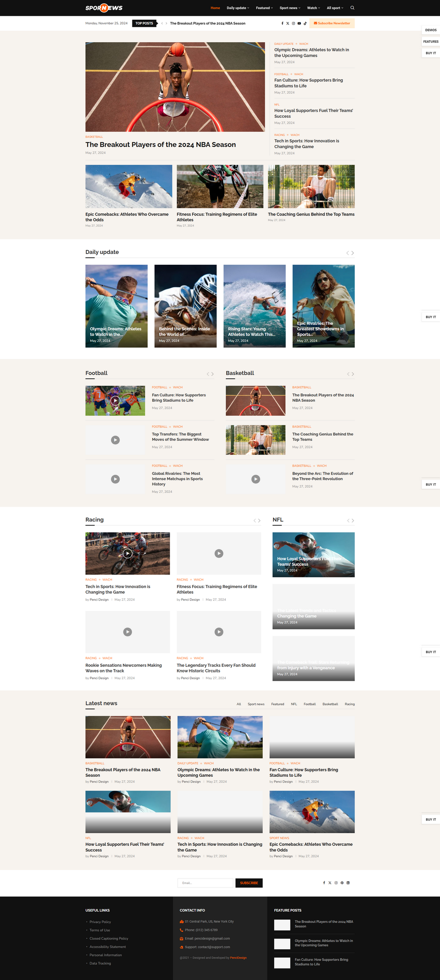Open the search icon in header
Screen dimensions: 440x980
coord(352,8)
